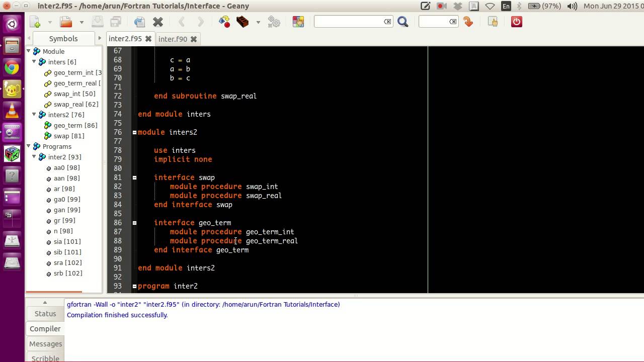
Task: Open Ubuntu Dash from launcher
Action: 12,24
